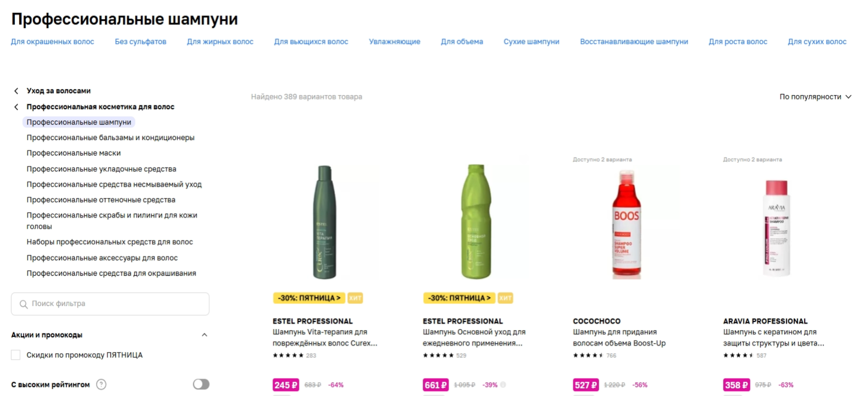The height and width of the screenshot is (396, 868).
Task: Click the ХИТ badge on Curex shampoo
Action: [x=355, y=298]
